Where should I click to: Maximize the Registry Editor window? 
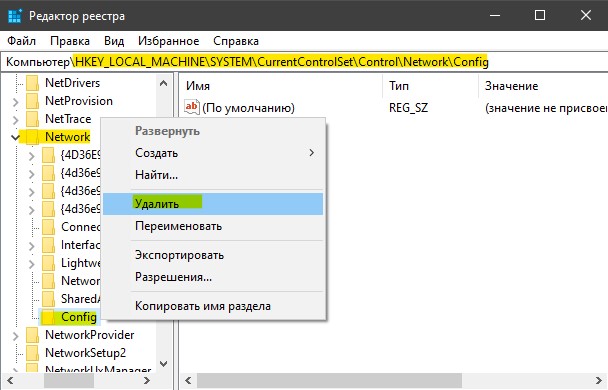[x=540, y=16]
